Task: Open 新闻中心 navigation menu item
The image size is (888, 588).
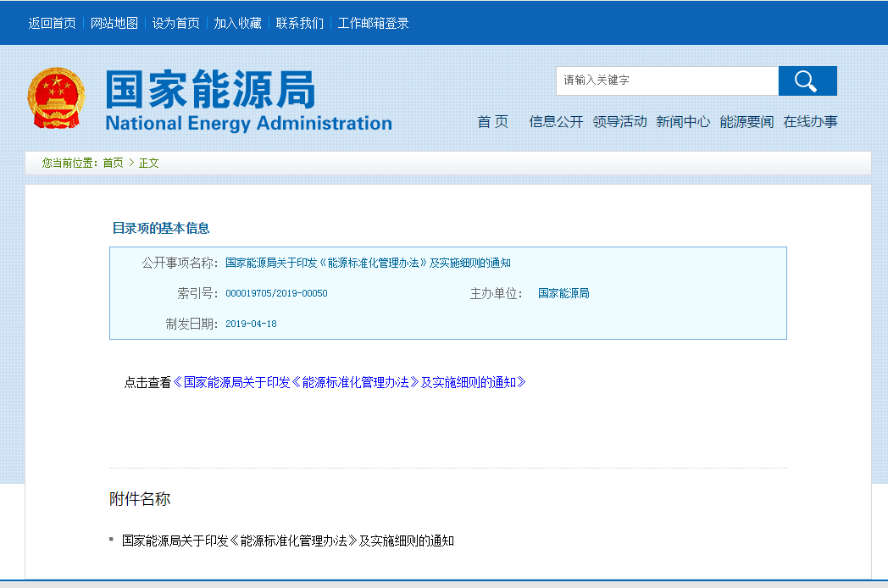Action: pos(683,122)
